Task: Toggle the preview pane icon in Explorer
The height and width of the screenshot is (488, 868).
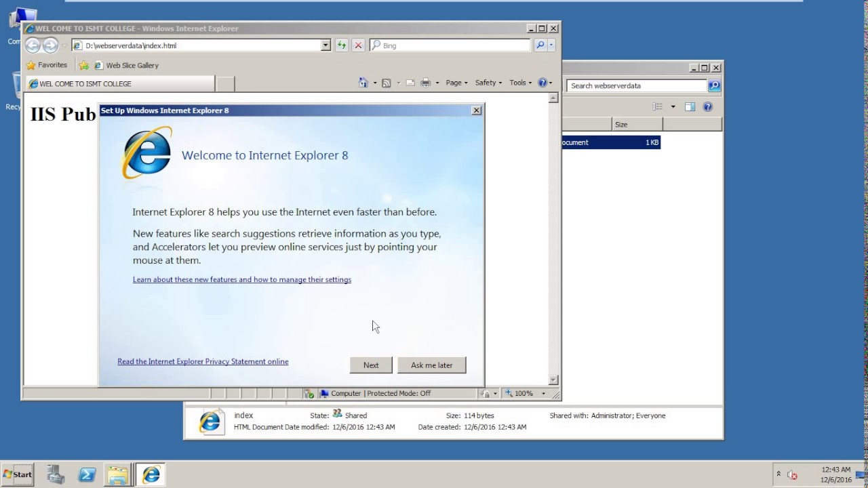Action: click(x=690, y=106)
